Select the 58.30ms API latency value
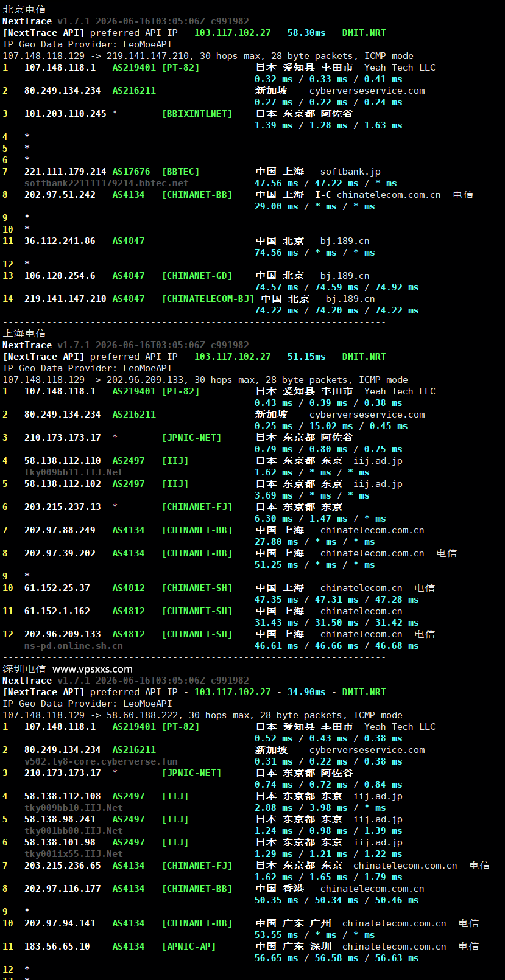Viewport: 505px width, 980px height. (306, 33)
